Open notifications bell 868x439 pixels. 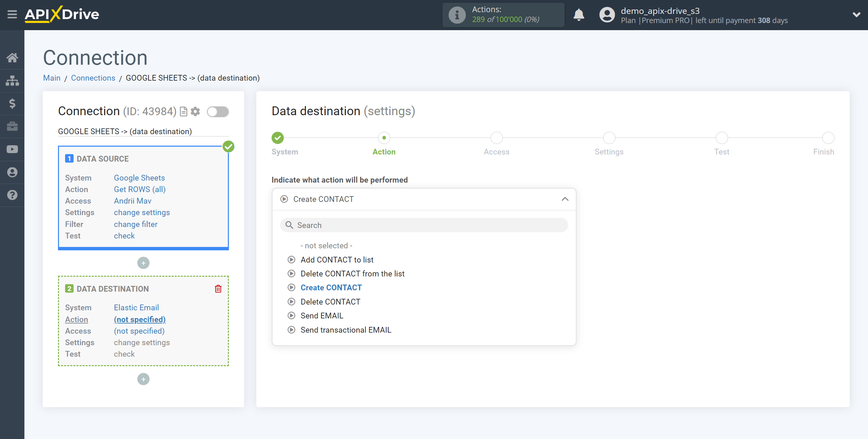tap(579, 15)
